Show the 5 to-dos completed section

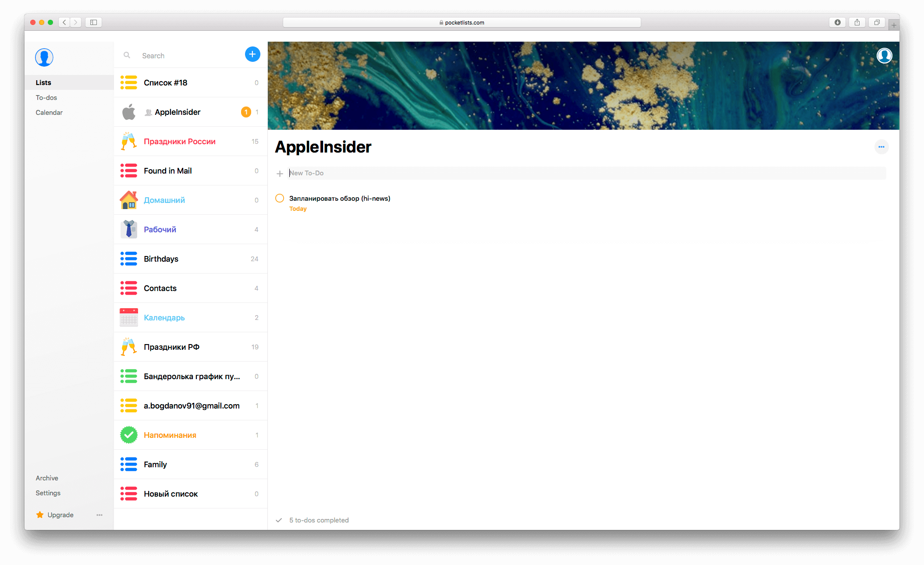(319, 520)
